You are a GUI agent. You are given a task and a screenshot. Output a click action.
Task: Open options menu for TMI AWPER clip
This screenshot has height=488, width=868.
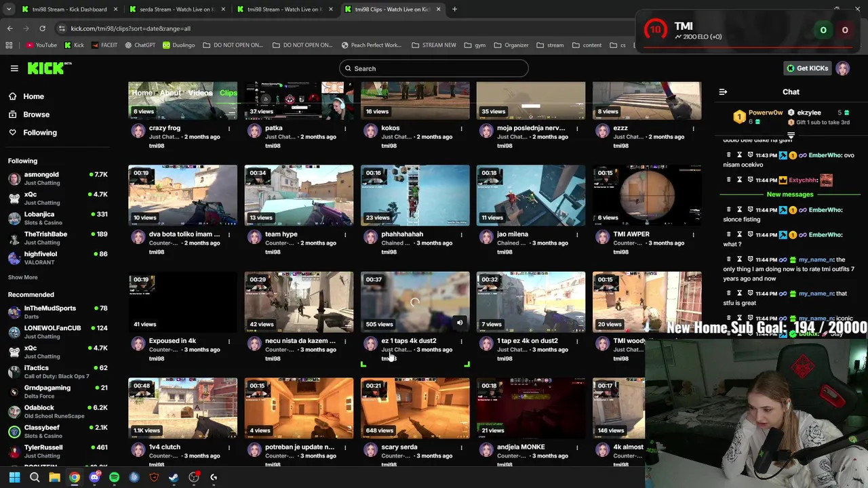693,235
